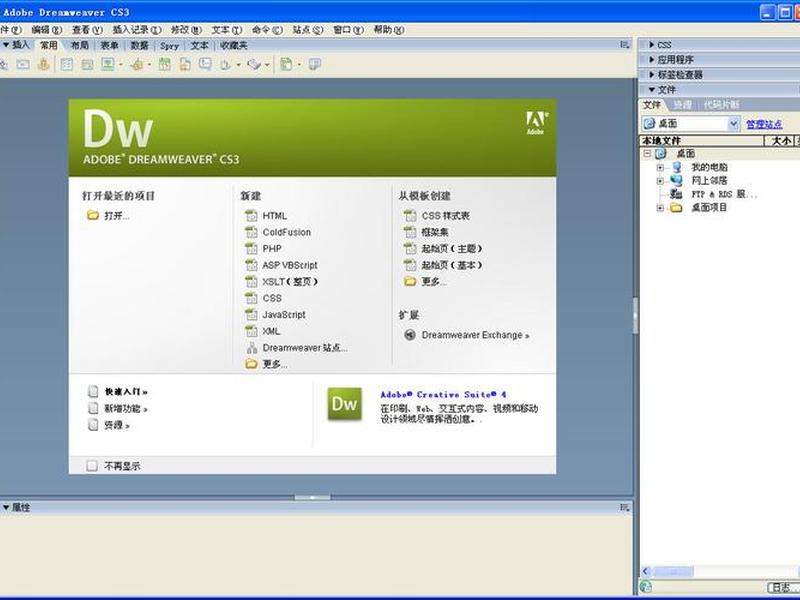800x600 pixels.
Task: Open Properties panel options menu
Action: pos(624,507)
